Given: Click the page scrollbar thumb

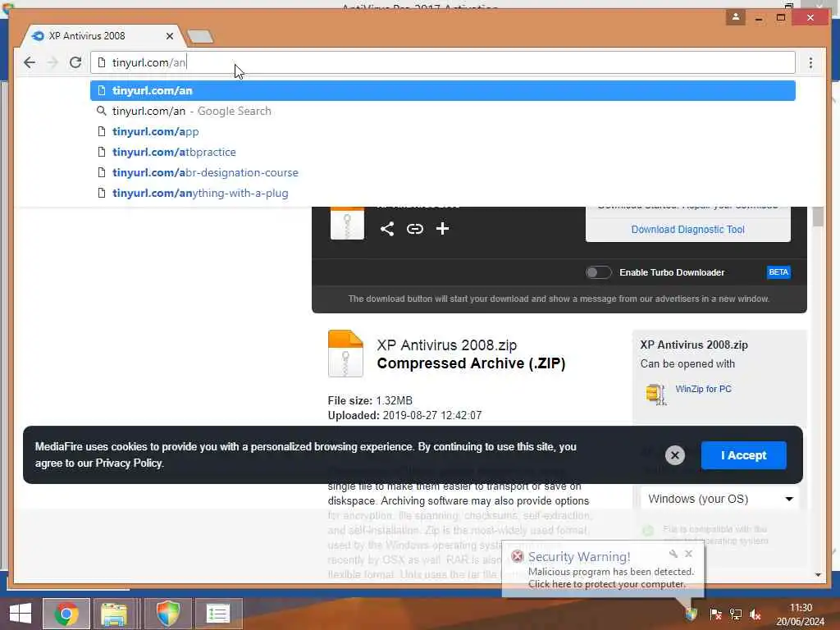Looking at the screenshot, I should click(818, 217).
